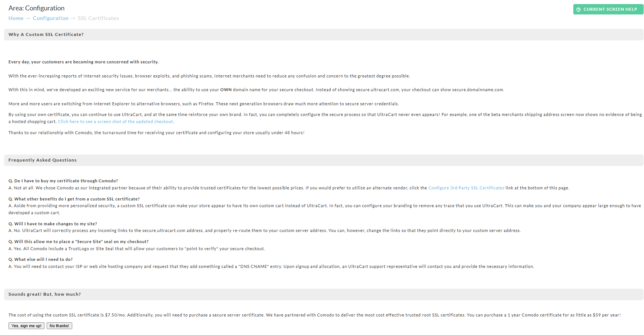This screenshot has width=644, height=335.
Task: Click the question mark help icon
Action: coord(578,10)
